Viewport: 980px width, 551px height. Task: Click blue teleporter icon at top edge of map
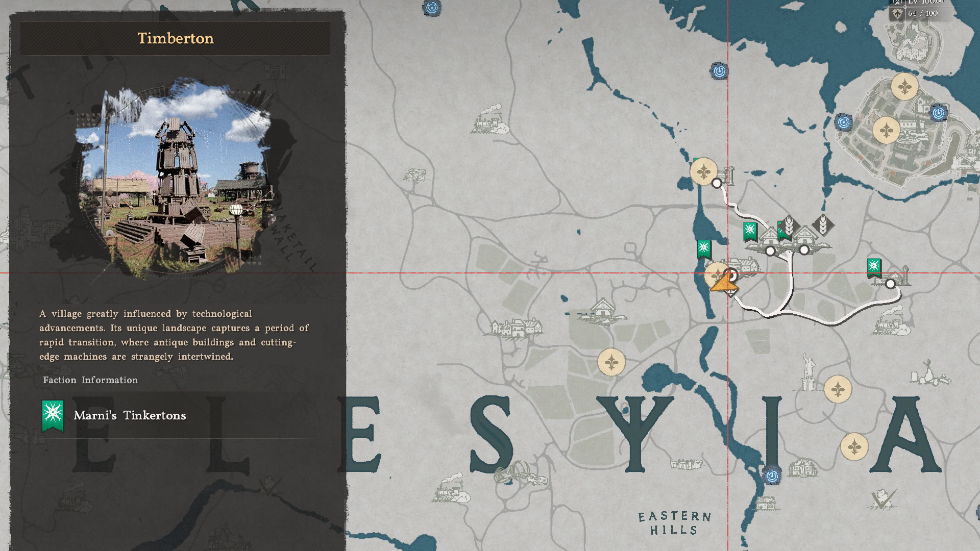(x=432, y=8)
